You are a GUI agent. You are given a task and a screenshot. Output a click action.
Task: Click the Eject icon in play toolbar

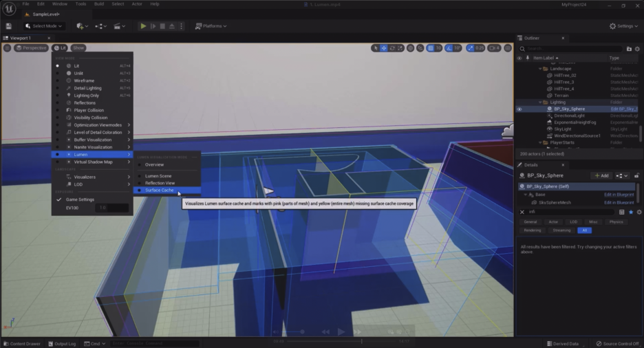coord(172,26)
